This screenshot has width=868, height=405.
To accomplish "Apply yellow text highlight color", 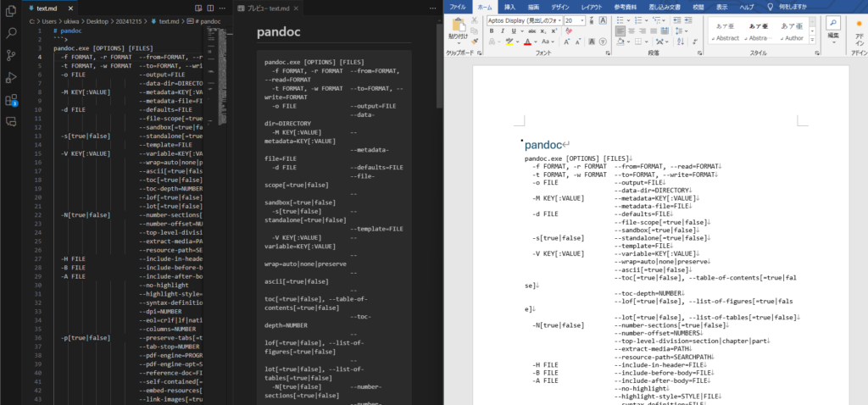I will tap(509, 42).
